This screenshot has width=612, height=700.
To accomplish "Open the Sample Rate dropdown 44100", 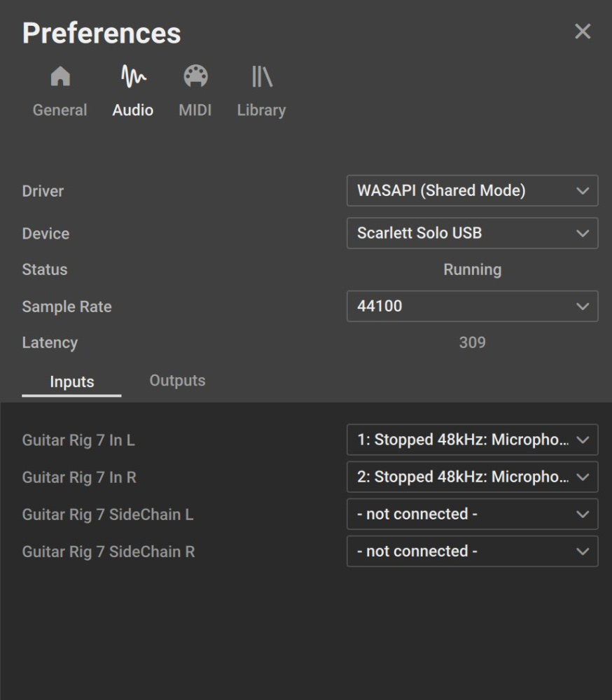I will tap(472, 307).
